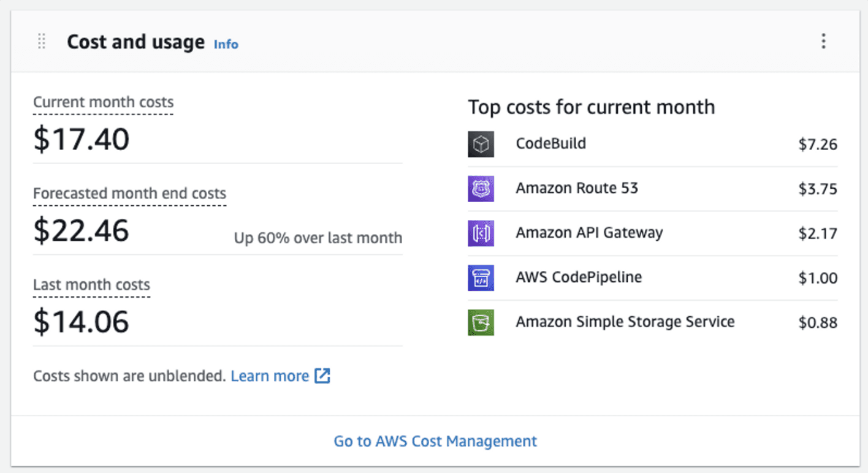This screenshot has width=868, height=473.
Task: Click the CodeBuild service name
Action: (551, 143)
